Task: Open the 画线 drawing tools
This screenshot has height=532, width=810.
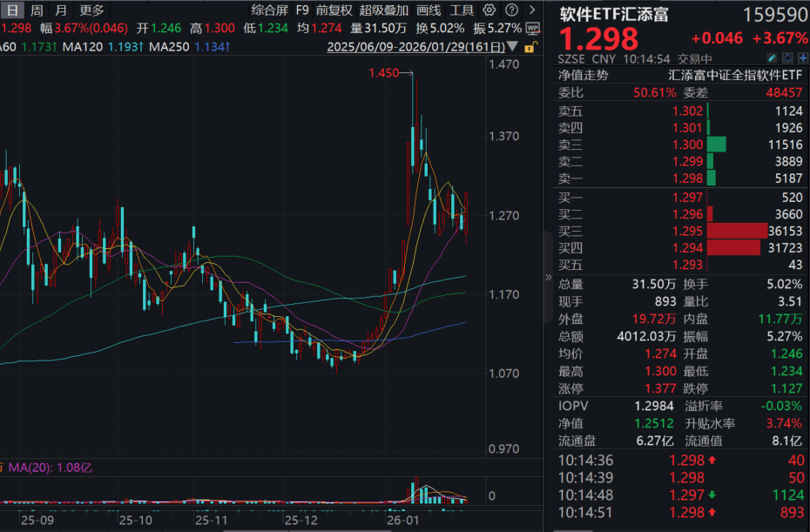Action: pos(429,10)
